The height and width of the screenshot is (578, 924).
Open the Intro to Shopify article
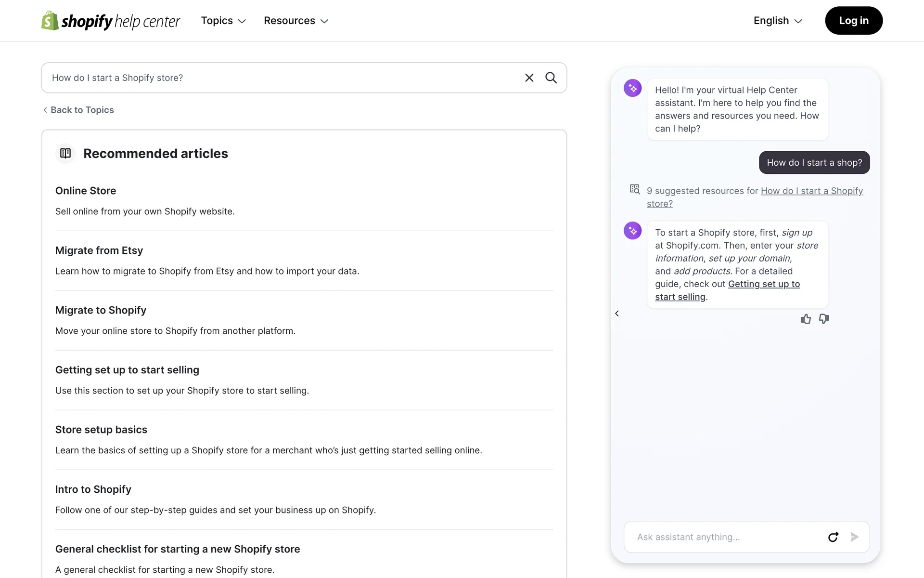tap(93, 489)
